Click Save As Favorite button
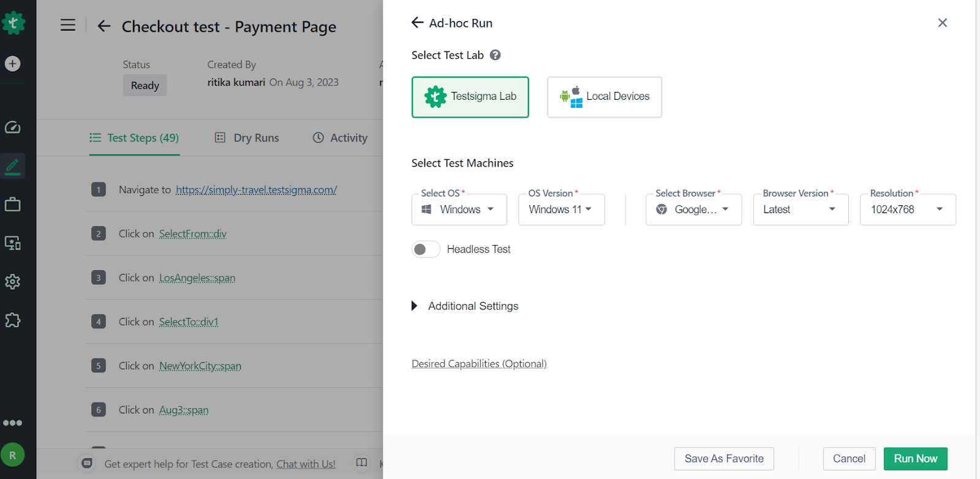980x479 pixels. (724, 459)
